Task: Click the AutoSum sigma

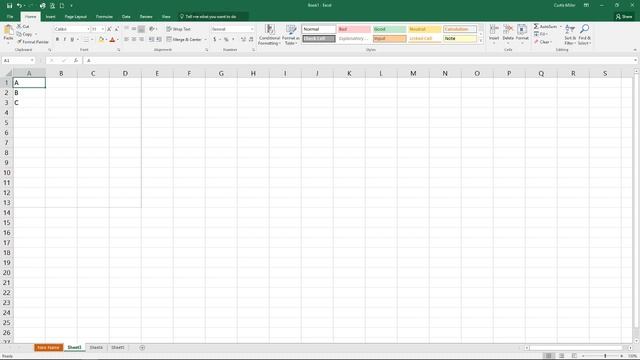Action: pyautogui.click(x=536, y=27)
